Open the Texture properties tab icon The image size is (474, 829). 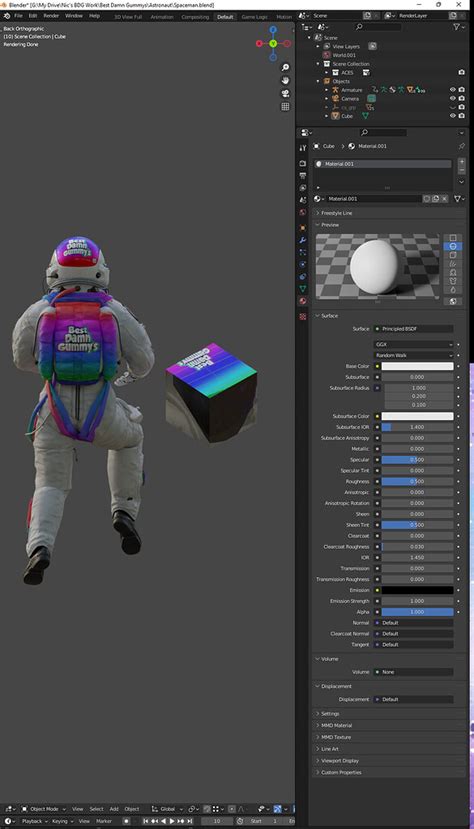[303, 316]
